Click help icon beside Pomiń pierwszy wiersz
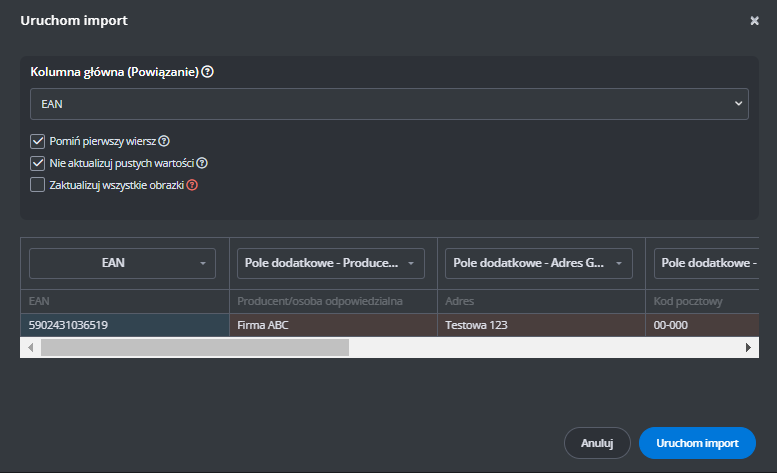 pyautogui.click(x=164, y=141)
